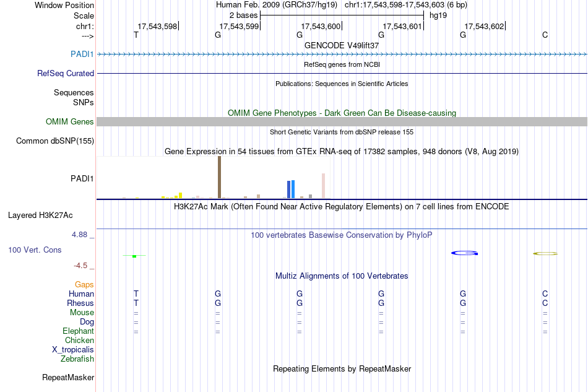Click the orange Gaps label
The image size is (588, 392).
pyautogui.click(x=84, y=285)
